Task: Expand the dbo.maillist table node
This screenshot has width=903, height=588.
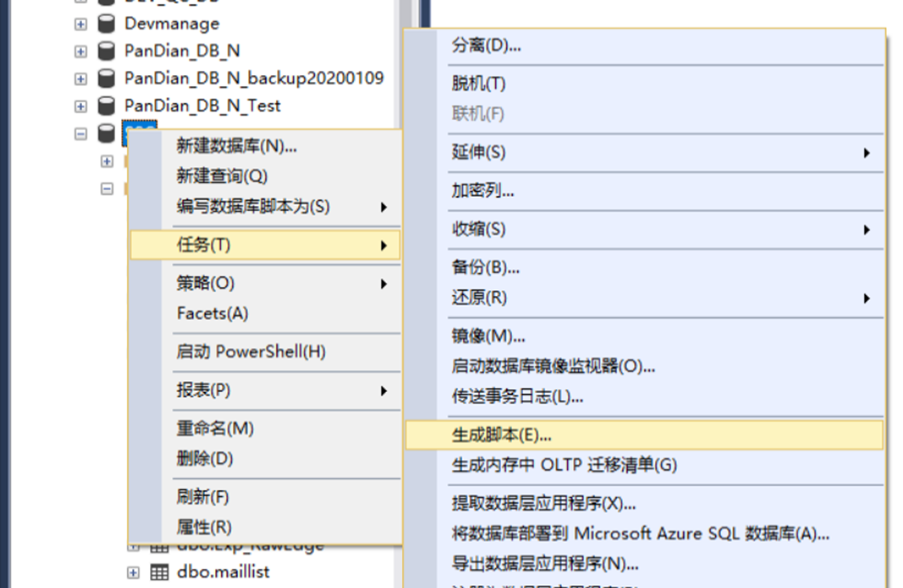Action: point(133,572)
